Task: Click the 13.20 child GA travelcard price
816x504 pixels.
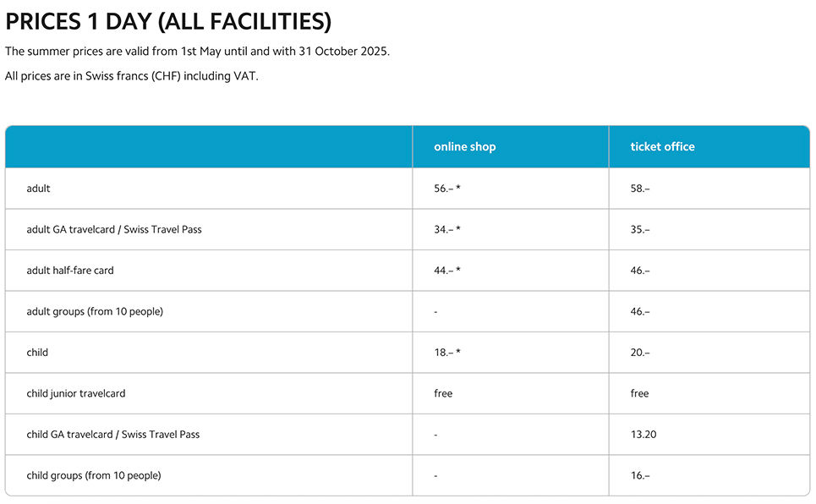Action: 643,435
